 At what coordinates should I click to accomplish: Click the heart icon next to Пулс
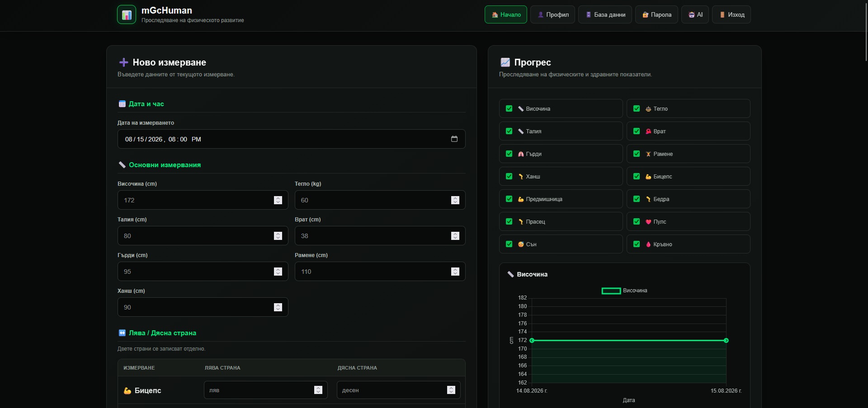pos(648,222)
